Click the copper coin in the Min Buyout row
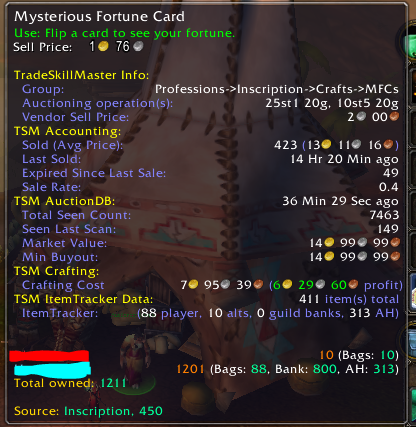This screenshot has height=427, width=416. 395,257
